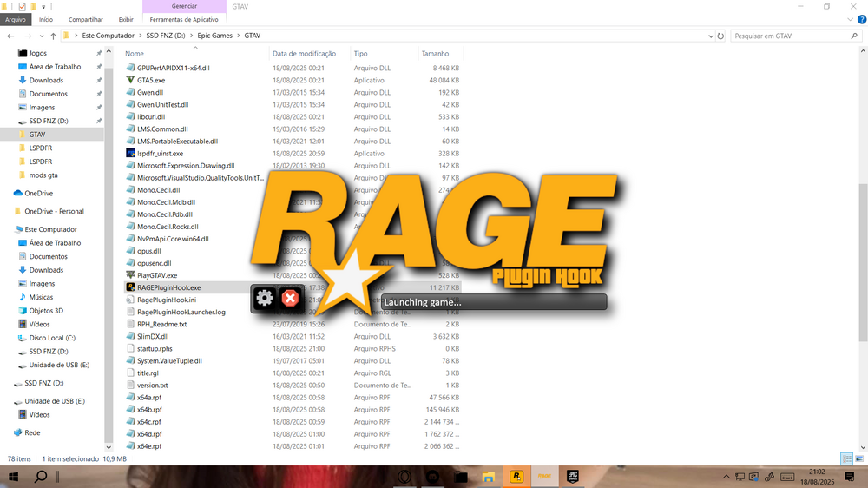Select the startup.rphs file
This screenshot has width=868, height=488.
point(155,348)
